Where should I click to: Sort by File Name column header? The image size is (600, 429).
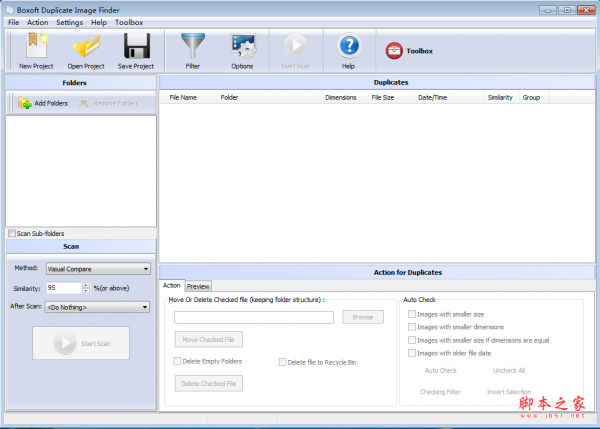click(x=188, y=98)
